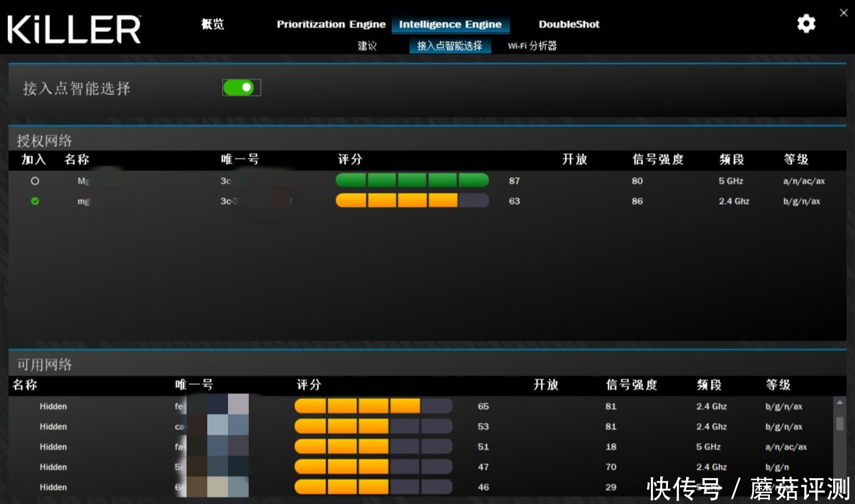The width and height of the screenshot is (855, 504).
Task: Open the Wi-Fi 分析器 sub-tab
Action: point(532,46)
